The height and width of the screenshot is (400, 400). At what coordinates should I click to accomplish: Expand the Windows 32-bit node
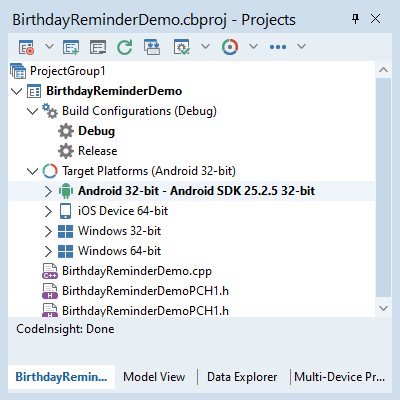pos(48,231)
